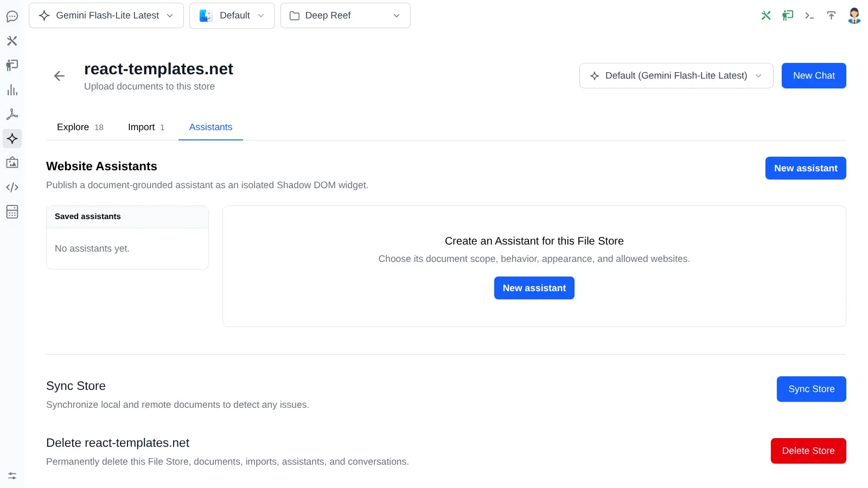Open the user avatar in top right

point(854,16)
